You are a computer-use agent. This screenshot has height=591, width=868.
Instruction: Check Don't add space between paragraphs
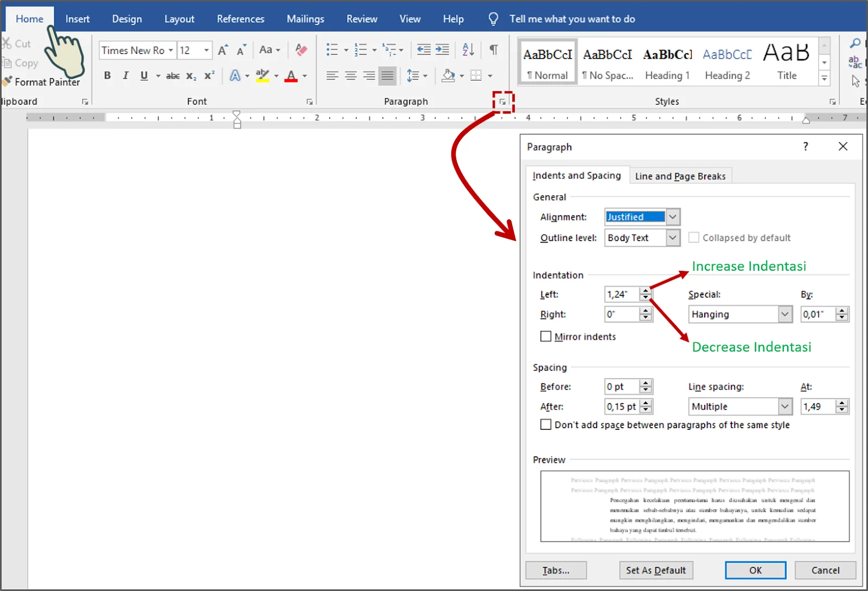(546, 424)
